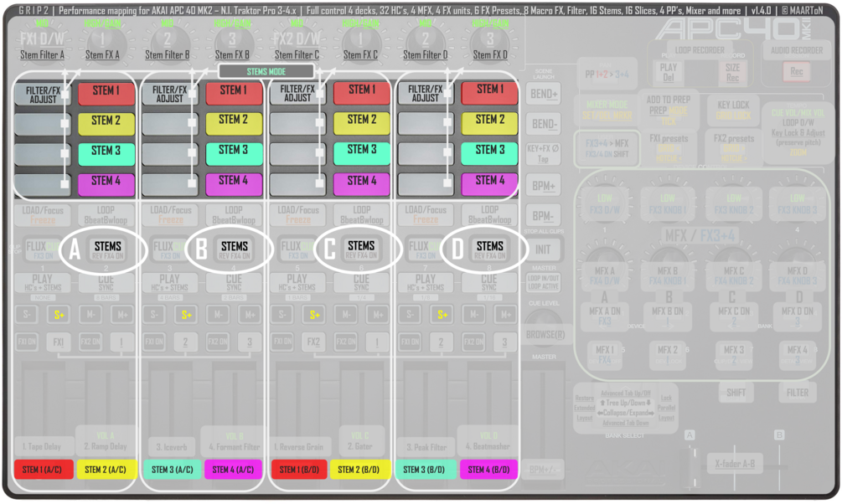Turn on MFX D ON
The width and height of the screenshot is (842, 504).
pos(797,316)
